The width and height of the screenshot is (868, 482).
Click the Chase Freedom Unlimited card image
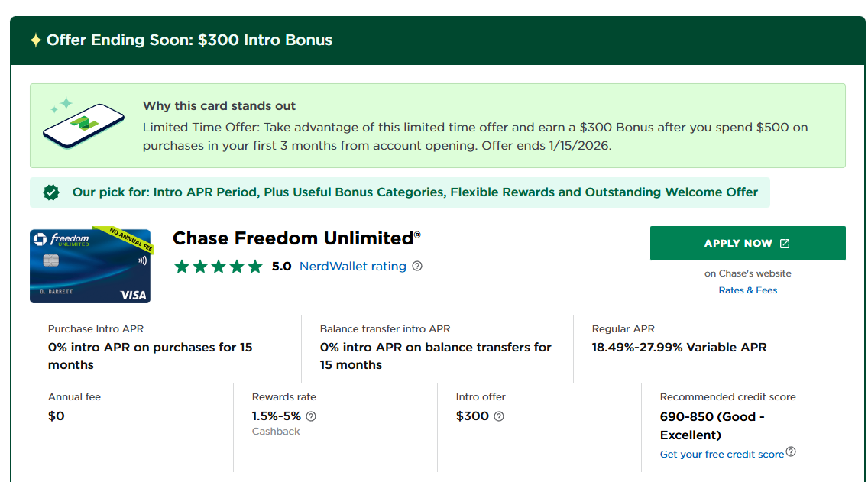[x=92, y=264]
